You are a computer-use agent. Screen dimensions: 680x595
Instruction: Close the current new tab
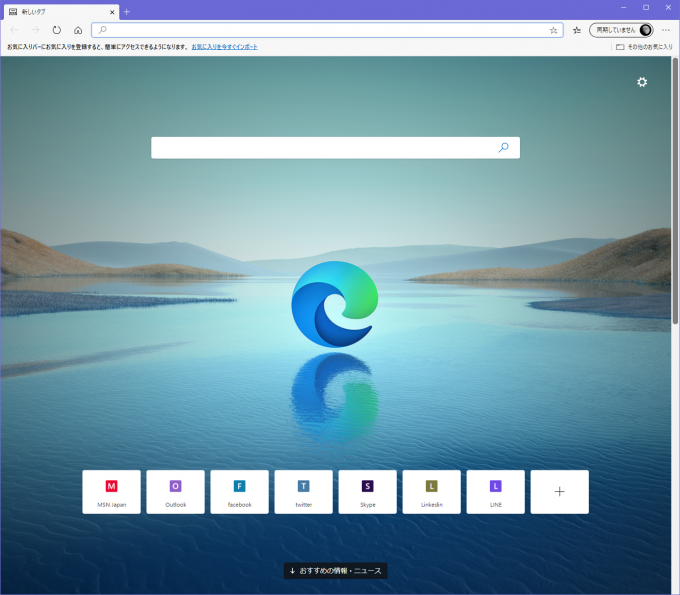pyautogui.click(x=112, y=12)
